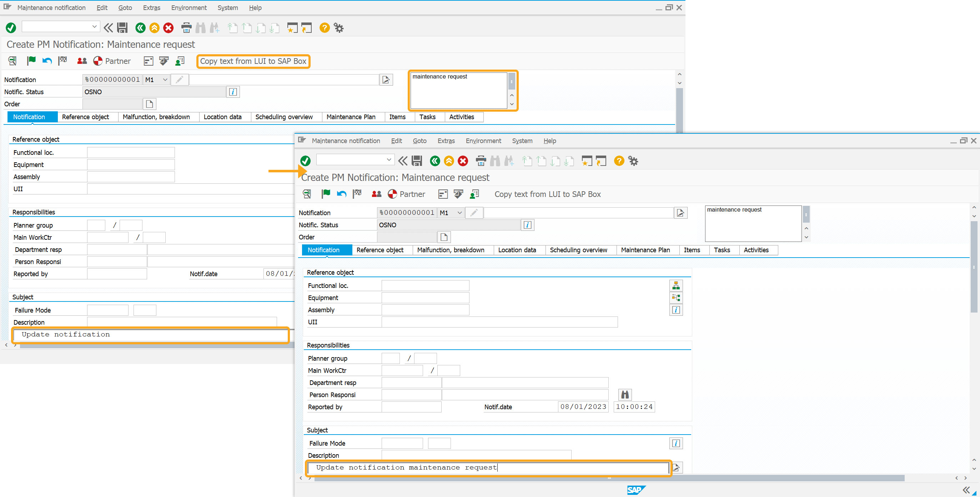Click info icon beside Assembly field

(x=676, y=310)
